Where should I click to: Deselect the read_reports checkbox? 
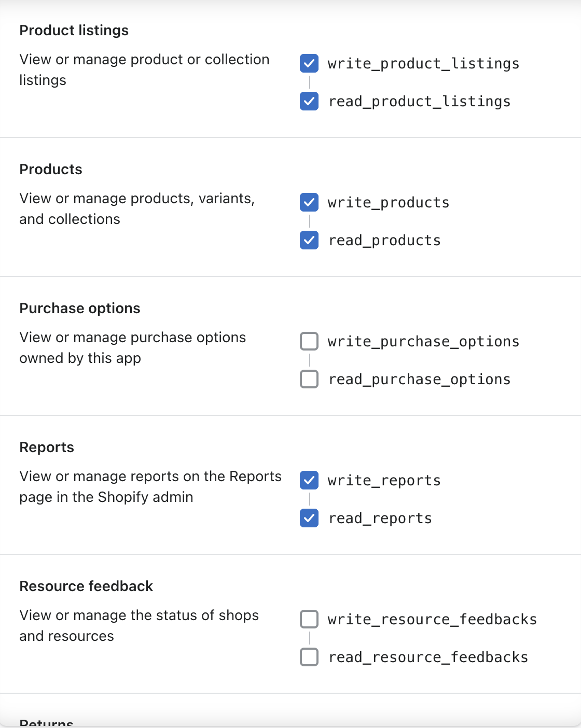tap(309, 518)
